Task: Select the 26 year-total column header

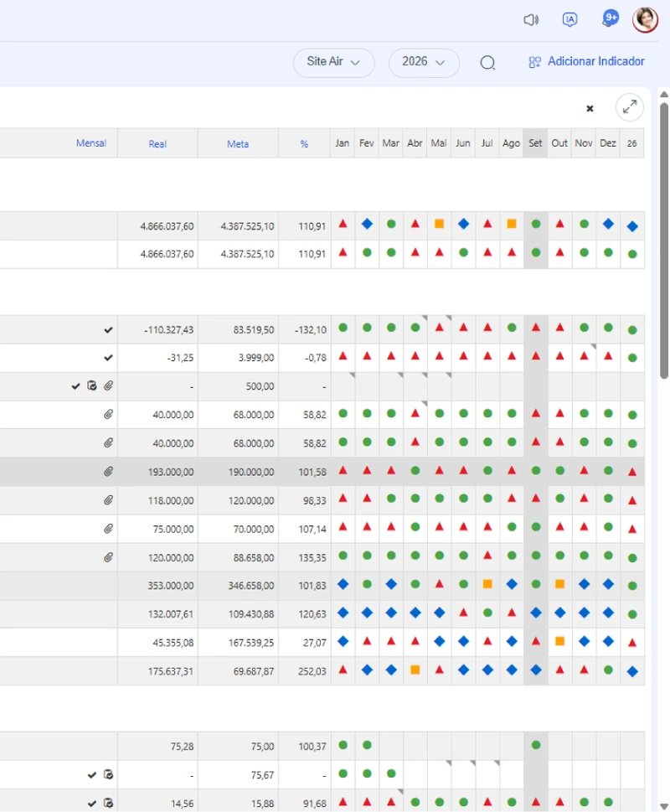Action: 632,143
